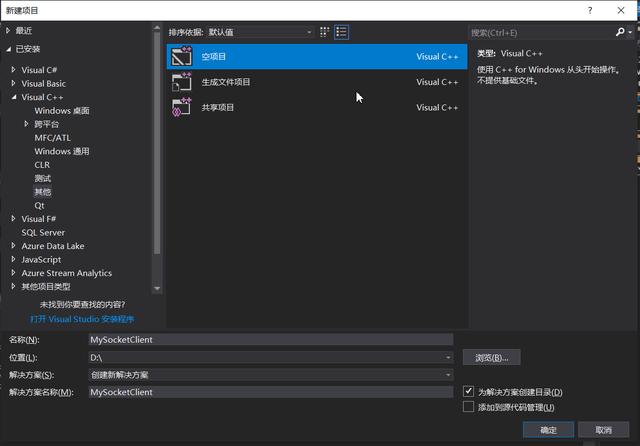640x446 pixels.
Task: Click the 搜索(Ctrl+E) search box
Action: [x=541, y=32]
